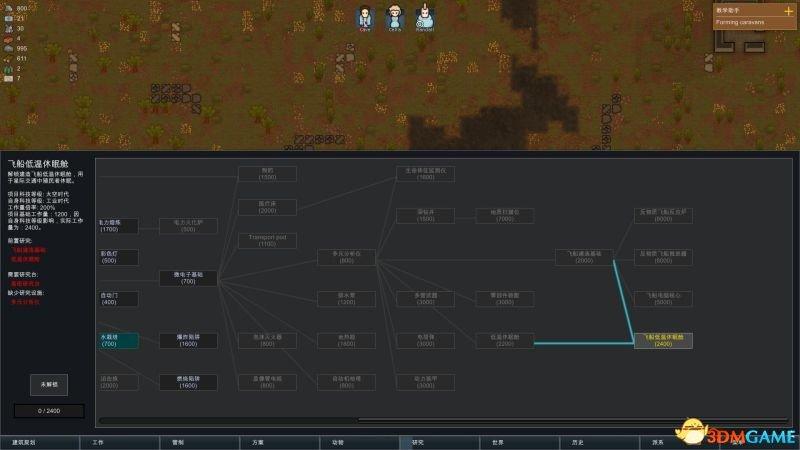800x450 pixels.
Task: Expand the 教学助手 tutor panel with plus icon
Action: pos(788,10)
